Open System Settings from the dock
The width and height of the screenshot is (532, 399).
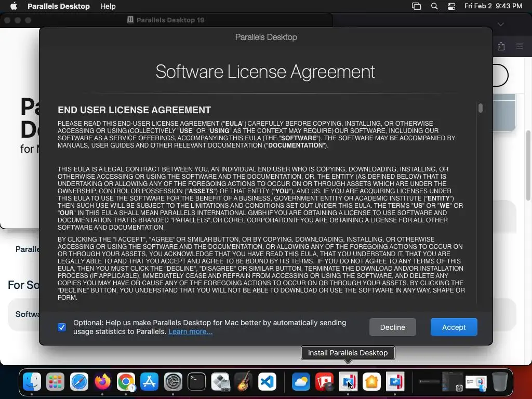pos(173,382)
